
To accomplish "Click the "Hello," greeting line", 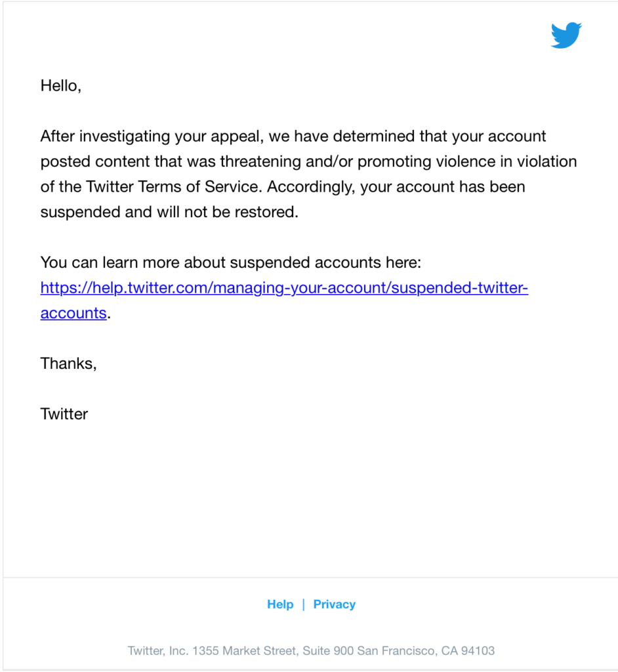I will pyautogui.click(x=61, y=86).
